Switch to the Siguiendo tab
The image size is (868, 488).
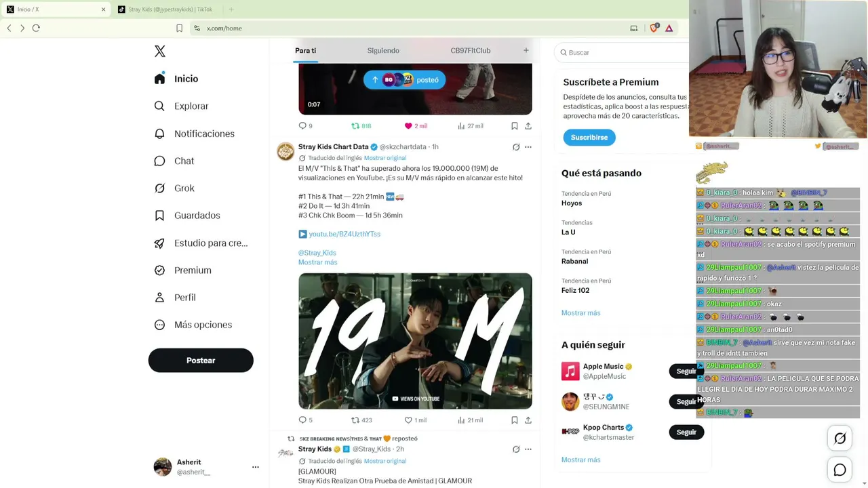click(383, 51)
